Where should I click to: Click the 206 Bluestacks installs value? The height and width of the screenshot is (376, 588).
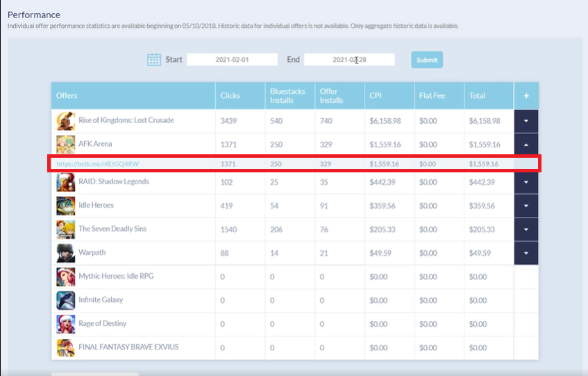[x=276, y=229]
